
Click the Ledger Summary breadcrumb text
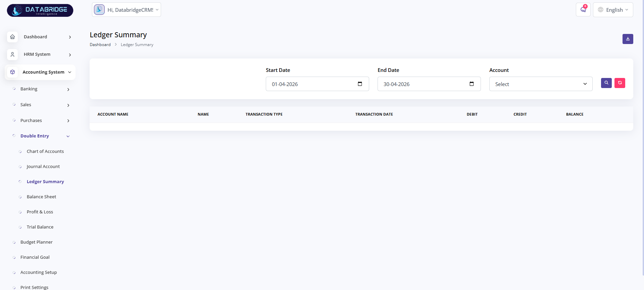(x=137, y=45)
